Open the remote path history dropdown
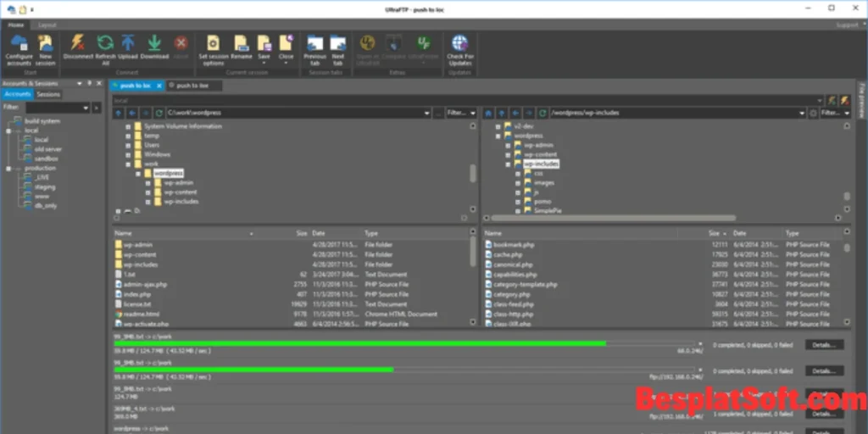This screenshot has width=868, height=434. coord(802,113)
